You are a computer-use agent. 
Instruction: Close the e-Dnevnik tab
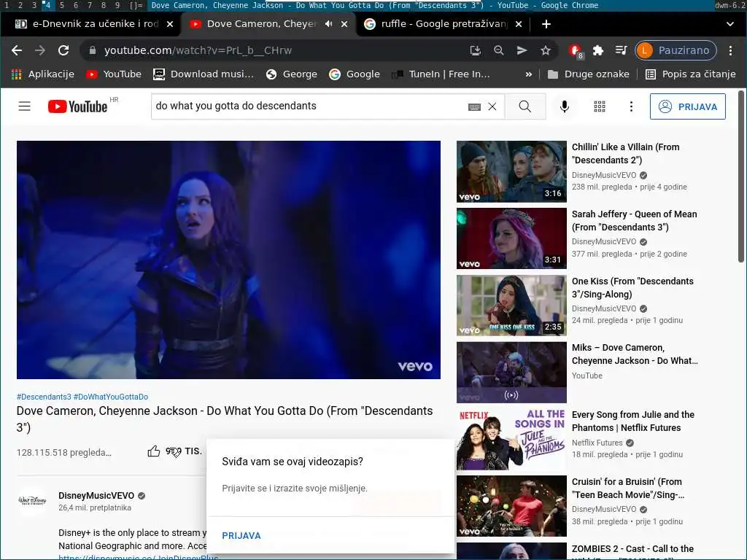coord(169,24)
